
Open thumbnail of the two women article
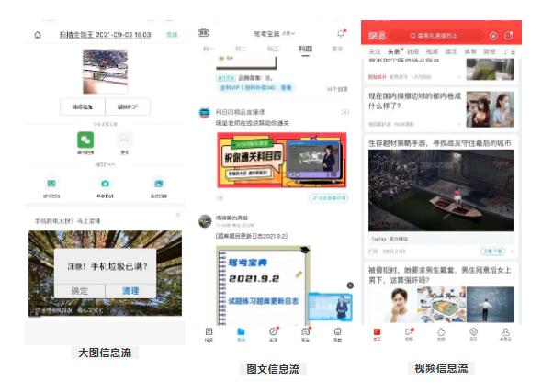[491, 109]
